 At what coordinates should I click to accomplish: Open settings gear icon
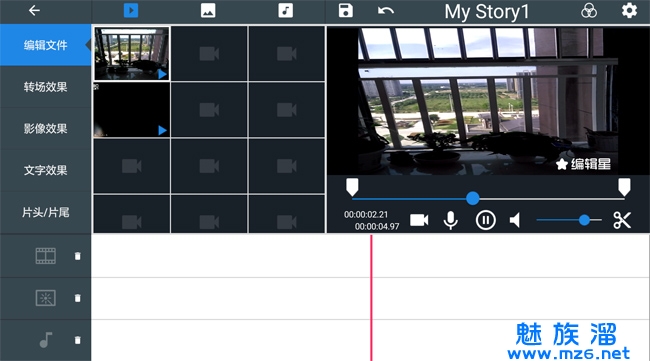click(629, 10)
